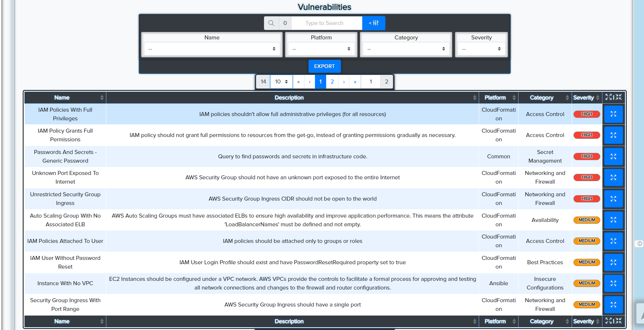Viewport: 644px width, 330px height.
Task: Go to next page arrow
Action: pyautogui.click(x=344, y=82)
